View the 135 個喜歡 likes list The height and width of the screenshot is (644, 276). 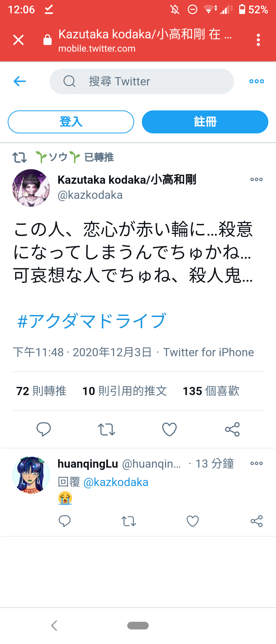(211, 391)
